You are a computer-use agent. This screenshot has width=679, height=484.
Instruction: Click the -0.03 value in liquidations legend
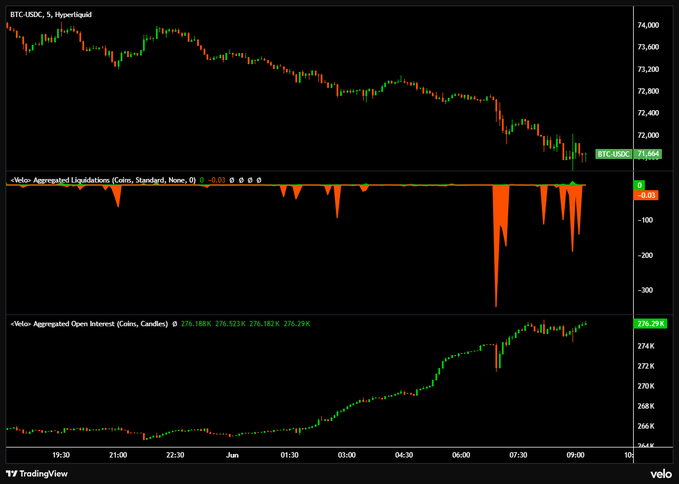click(217, 180)
